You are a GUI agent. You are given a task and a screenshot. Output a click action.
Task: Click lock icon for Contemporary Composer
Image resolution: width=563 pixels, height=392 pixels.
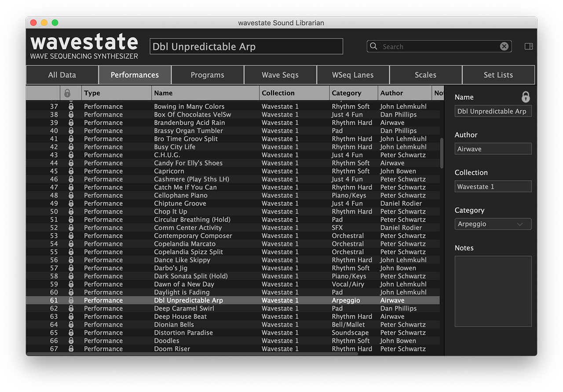71,236
